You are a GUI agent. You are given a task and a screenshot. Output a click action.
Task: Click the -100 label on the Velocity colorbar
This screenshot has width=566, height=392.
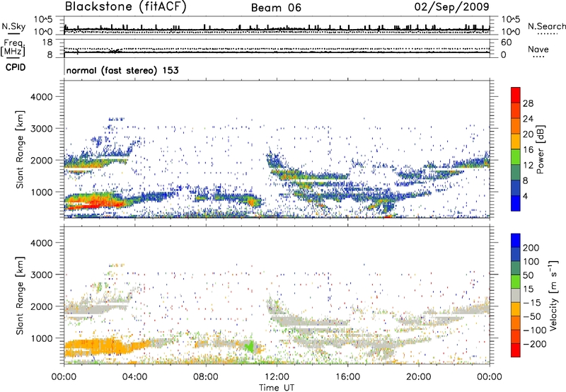click(x=536, y=330)
